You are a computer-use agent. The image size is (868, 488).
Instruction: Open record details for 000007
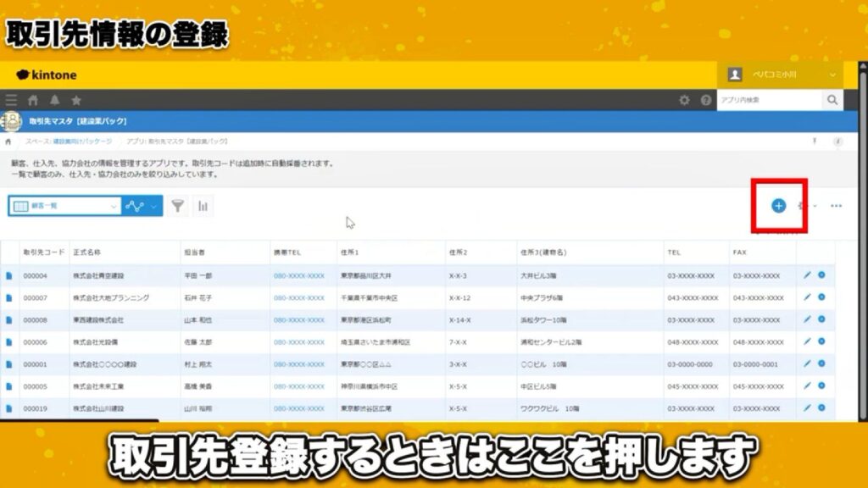8,297
